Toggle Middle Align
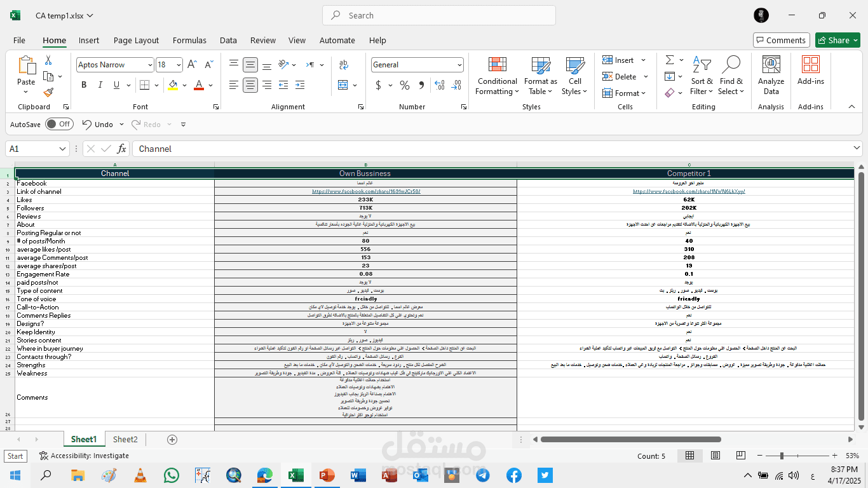Viewport: 868px width, 488px height. coord(250,65)
